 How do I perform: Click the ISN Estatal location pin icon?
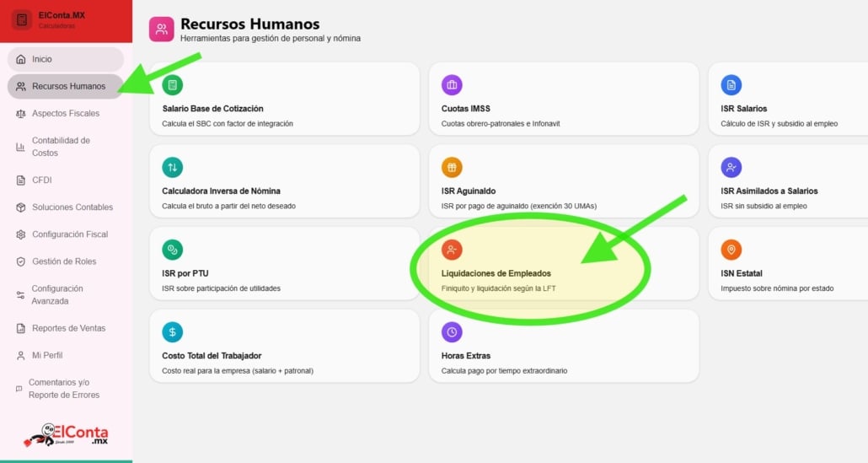coord(731,250)
